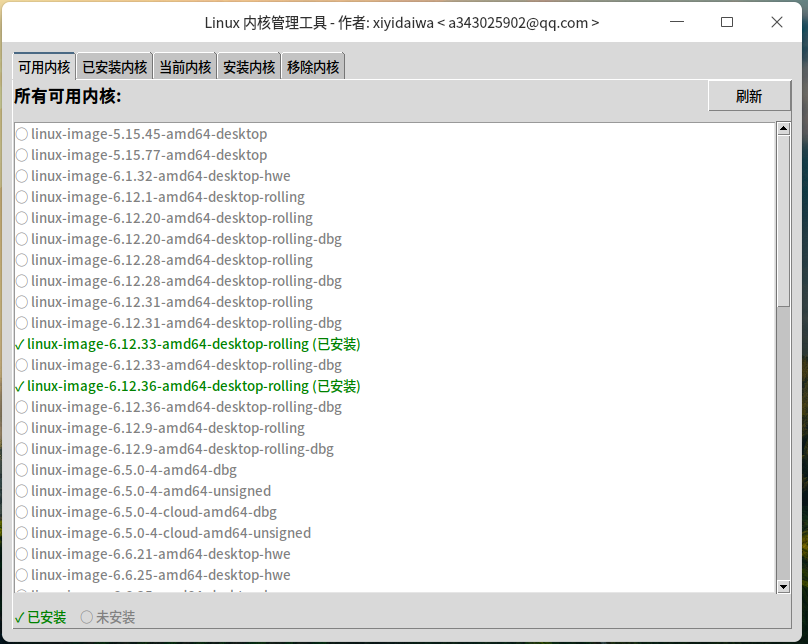Click the 所有可用内核 heading
The image size is (808, 644).
tap(68, 96)
